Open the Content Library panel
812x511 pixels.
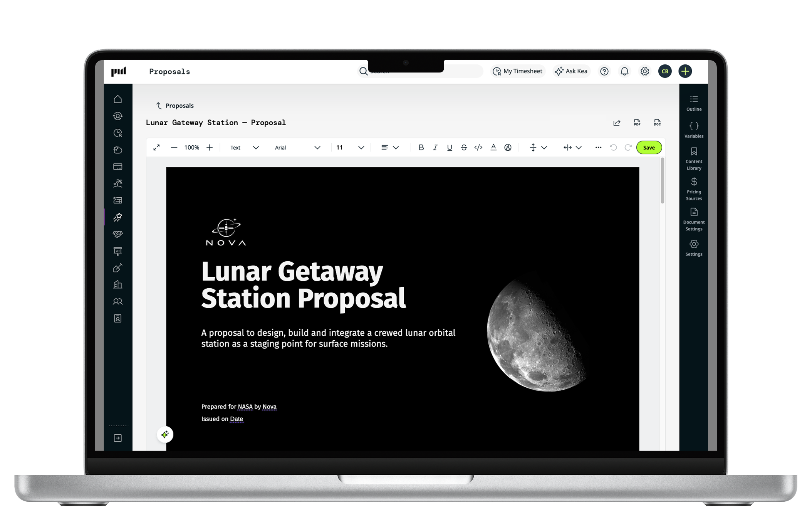coord(693,158)
